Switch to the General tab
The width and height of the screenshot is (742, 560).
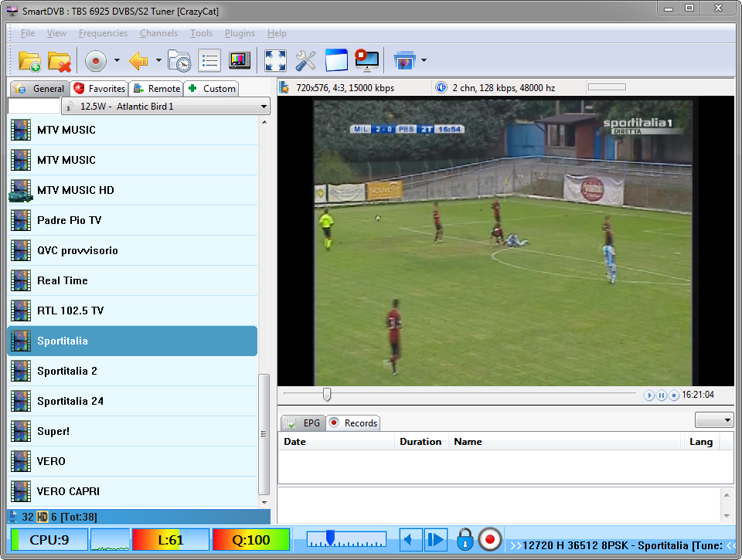pyautogui.click(x=39, y=89)
